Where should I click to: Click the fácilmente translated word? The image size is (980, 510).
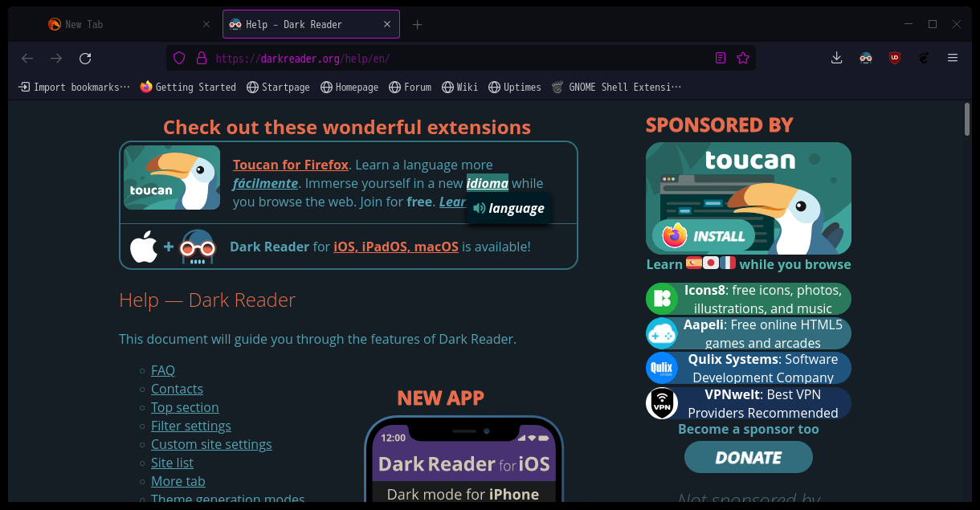tap(266, 183)
